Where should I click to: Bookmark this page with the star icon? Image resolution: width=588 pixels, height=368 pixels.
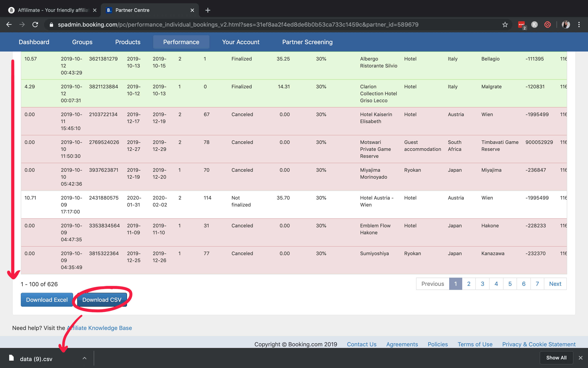click(x=505, y=25)
